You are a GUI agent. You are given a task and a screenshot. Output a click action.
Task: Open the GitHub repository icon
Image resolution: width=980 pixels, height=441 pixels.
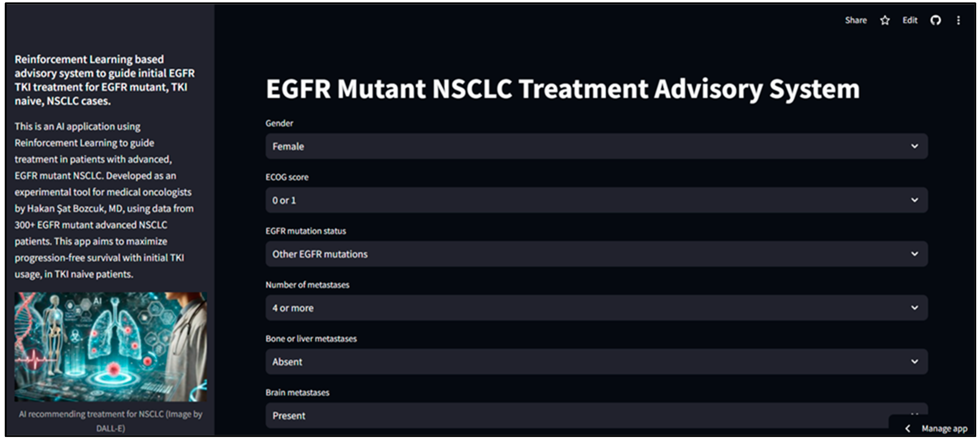[935, 20]
